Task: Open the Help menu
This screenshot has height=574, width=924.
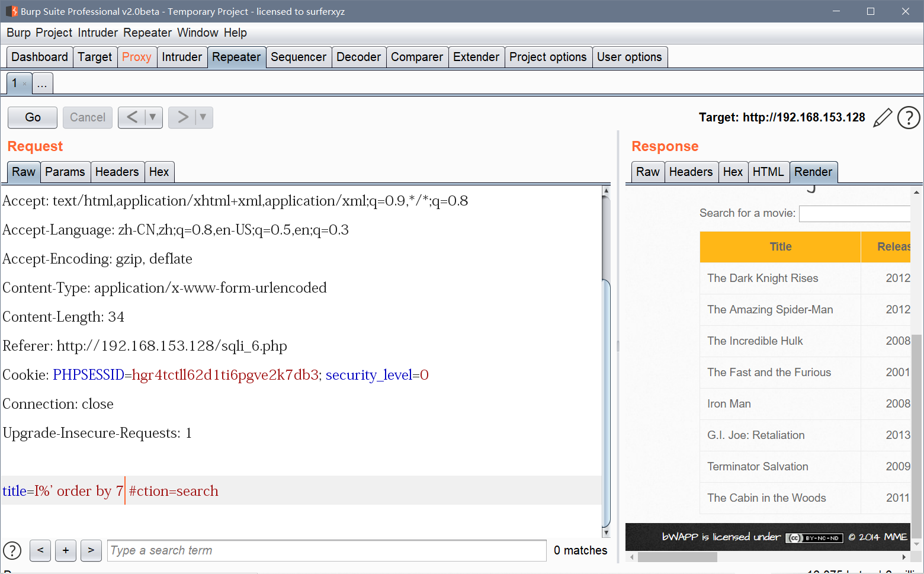Action: coord(235,33)
